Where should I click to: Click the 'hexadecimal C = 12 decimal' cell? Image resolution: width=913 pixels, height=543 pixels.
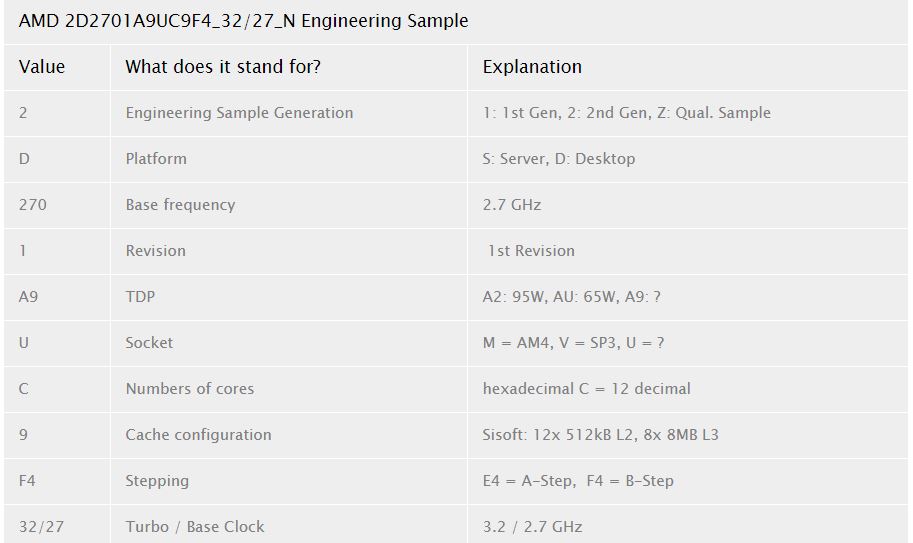click(x=586, y=389)
